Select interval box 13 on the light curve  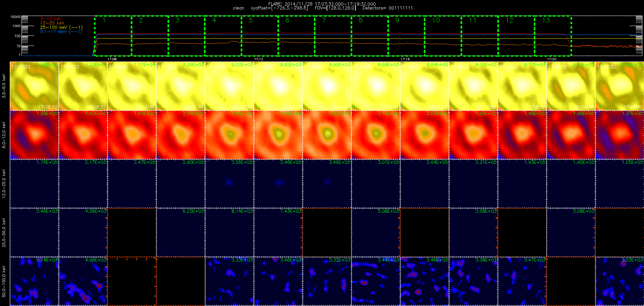coord(553,36)
